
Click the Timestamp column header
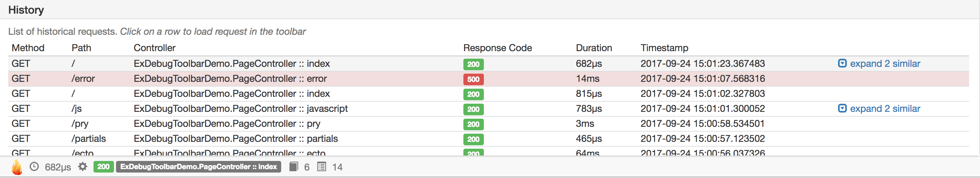tap(664, 48)
